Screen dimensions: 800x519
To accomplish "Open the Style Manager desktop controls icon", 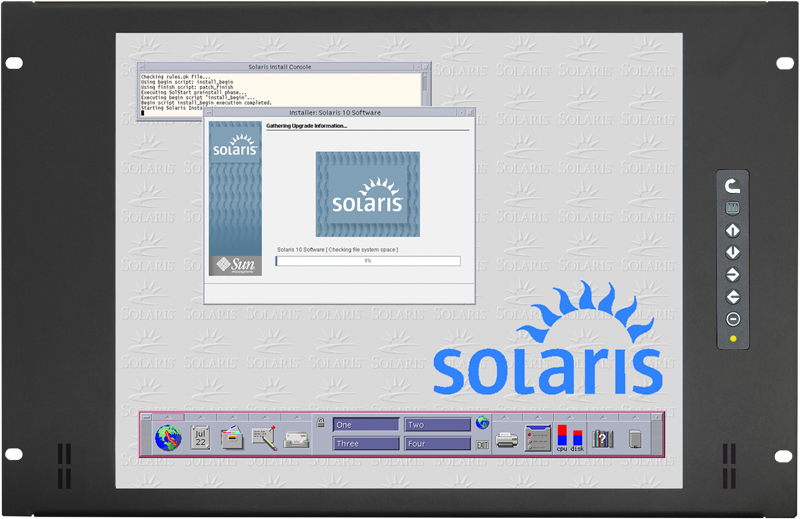I will click(x=538, y=439).
